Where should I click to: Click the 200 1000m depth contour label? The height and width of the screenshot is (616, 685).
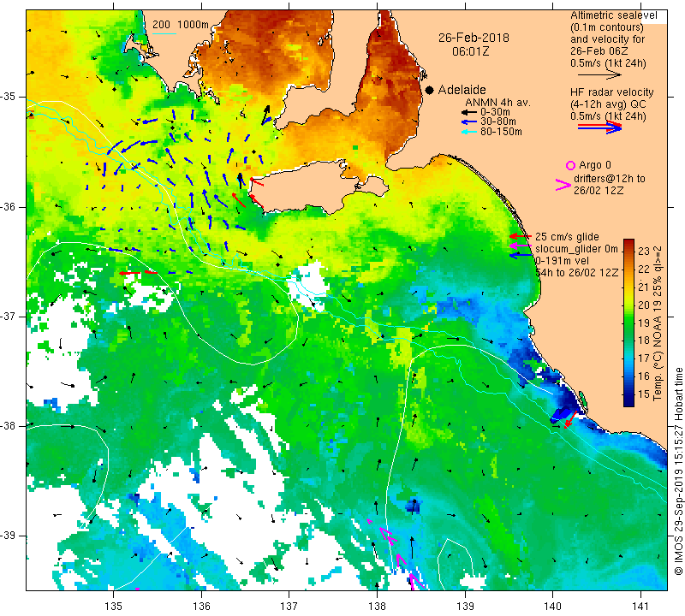coord(181,25)
